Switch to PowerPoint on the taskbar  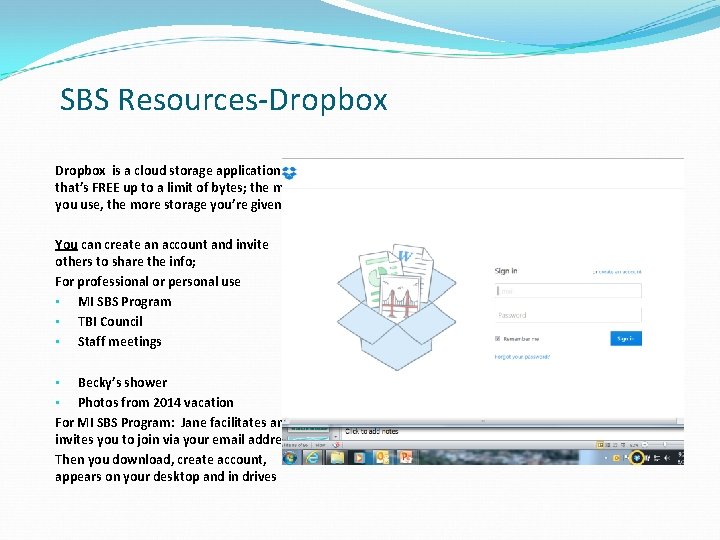405,457
